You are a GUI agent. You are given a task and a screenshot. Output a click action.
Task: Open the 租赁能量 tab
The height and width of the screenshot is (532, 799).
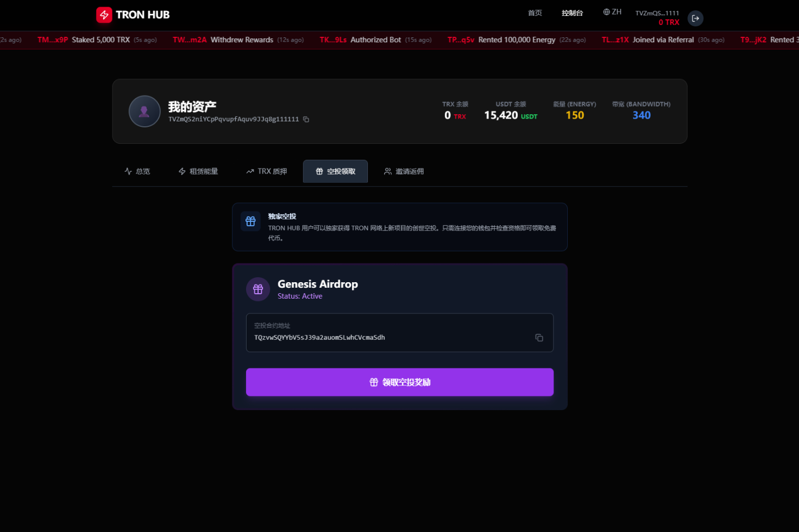point(198,171)
